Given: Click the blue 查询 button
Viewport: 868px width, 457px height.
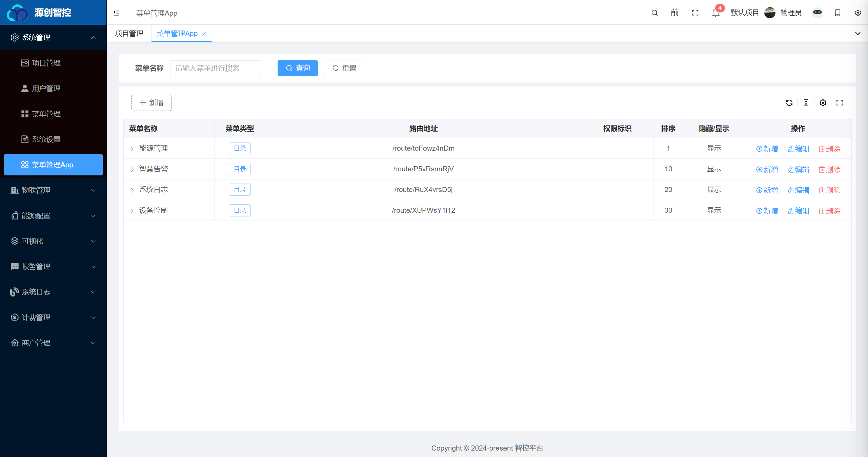Looking at the screenshot, I should [x=298, y=68].
